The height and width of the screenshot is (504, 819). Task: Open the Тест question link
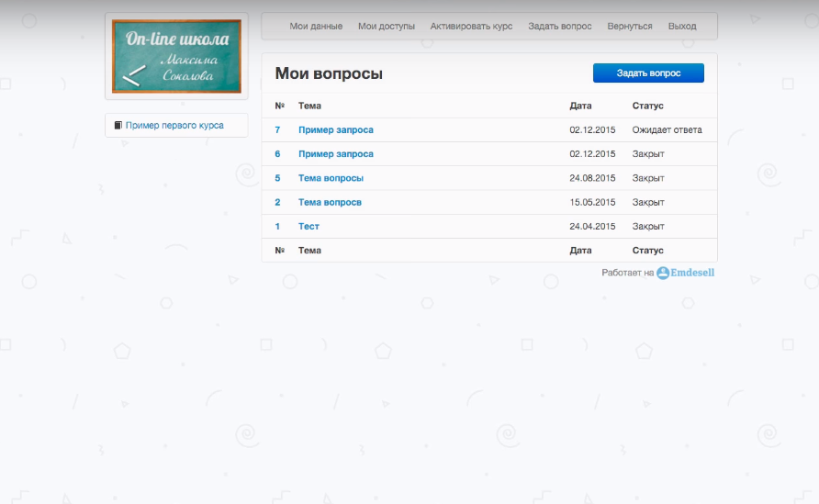(309, 226)
